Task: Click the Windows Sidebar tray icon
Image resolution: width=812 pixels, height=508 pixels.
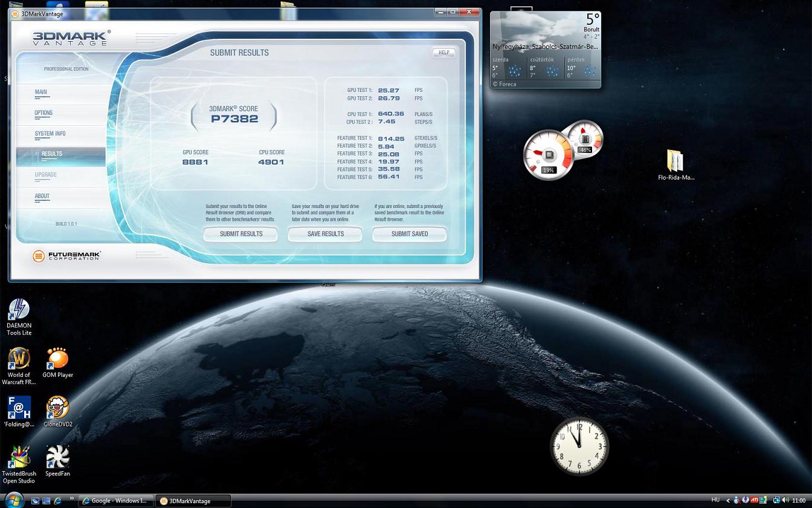Action: click(763, 500)
